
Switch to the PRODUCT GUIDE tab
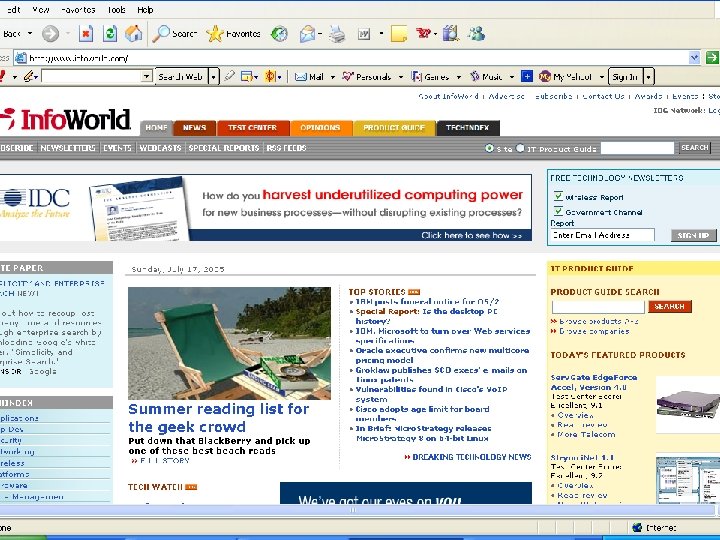click(x=394, y=128)
